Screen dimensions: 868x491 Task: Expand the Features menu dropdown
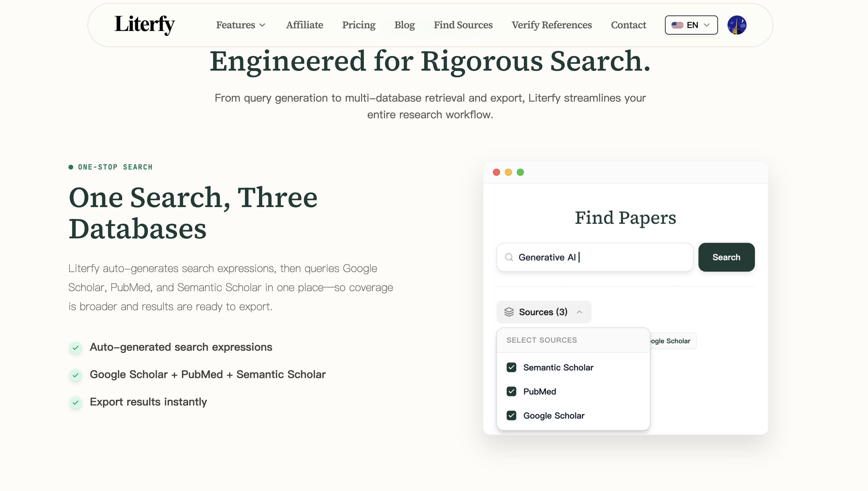(x=241, y=25)
